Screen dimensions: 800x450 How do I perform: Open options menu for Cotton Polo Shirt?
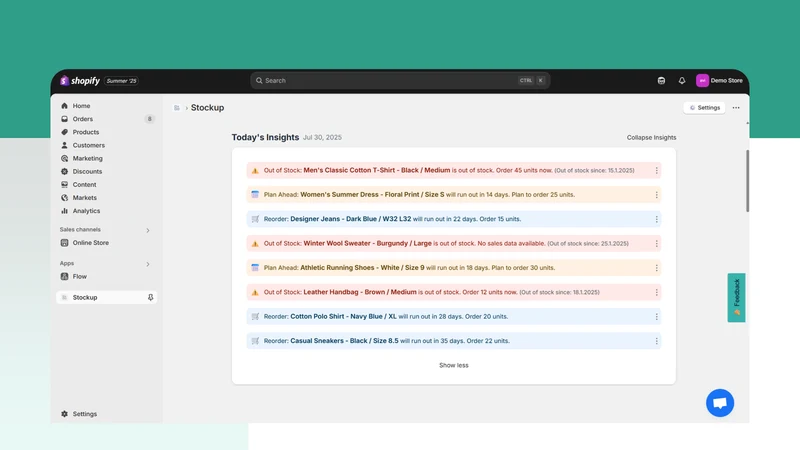(x=656, y=317)
